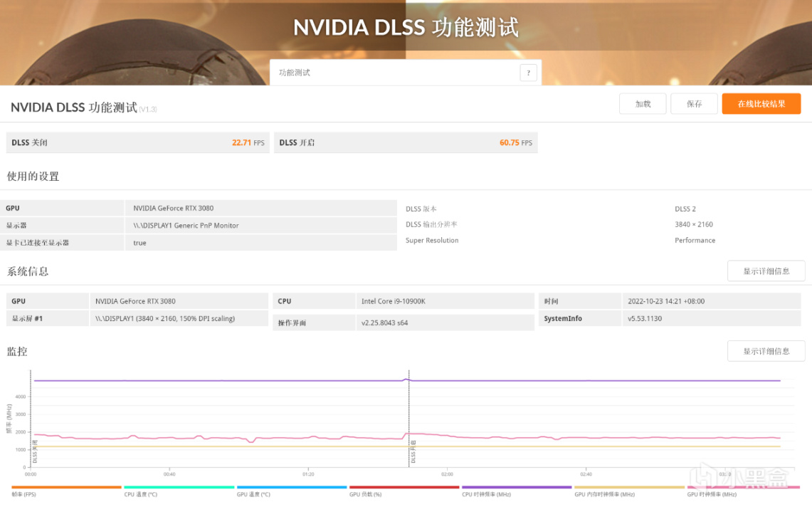The height and width of the screenshot is (507, 812).
Task: Toggle GPU 温度 blue legend
Action: [x=292, y=491]
